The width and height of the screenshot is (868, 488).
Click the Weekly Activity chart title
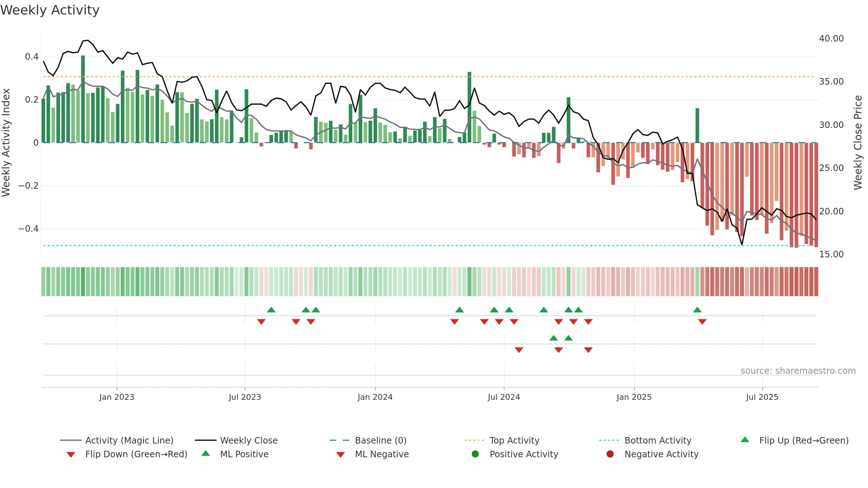tap(50, 10)
